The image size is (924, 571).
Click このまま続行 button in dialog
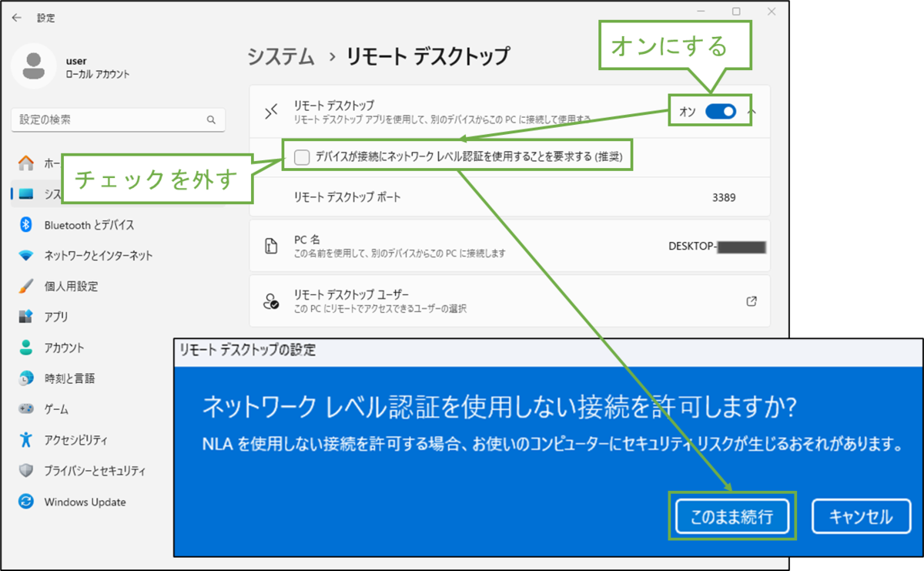pos(731,516)
